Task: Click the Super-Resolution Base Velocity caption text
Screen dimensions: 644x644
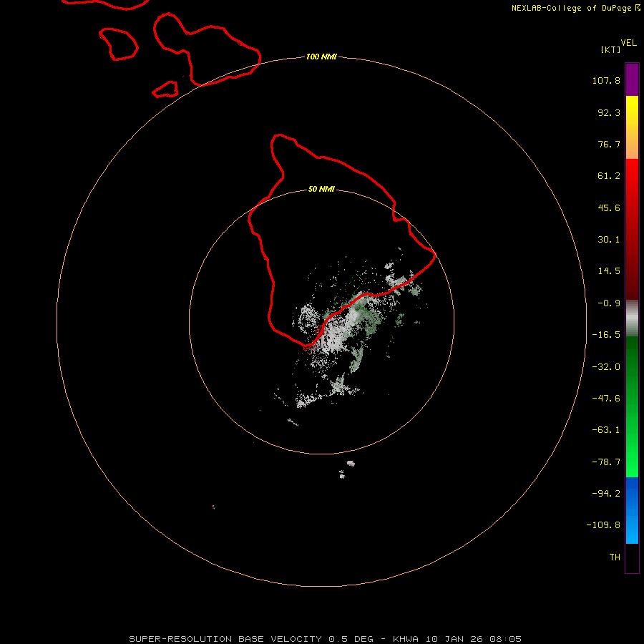Action: pyautogui.click(x=326, y=639)
